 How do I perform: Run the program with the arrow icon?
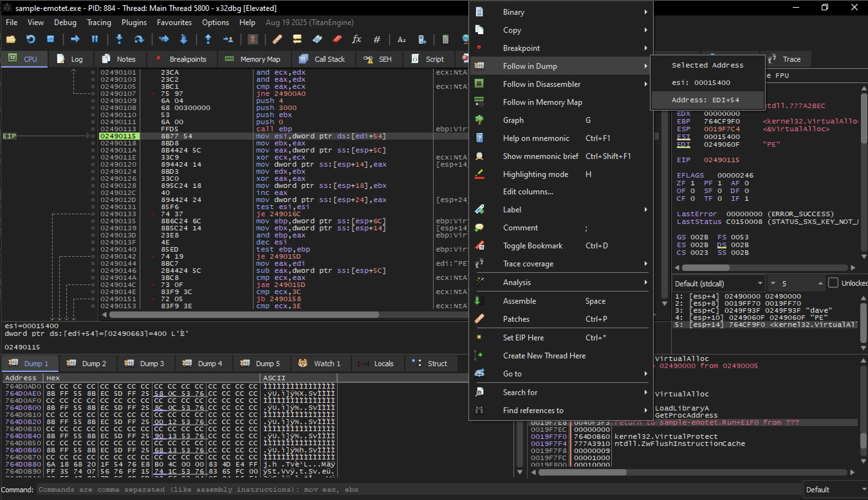(x=75, y=39)
